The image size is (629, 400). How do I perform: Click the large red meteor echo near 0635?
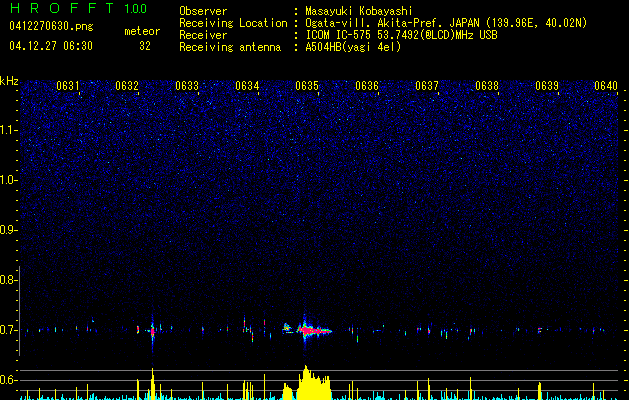(314, 331)
